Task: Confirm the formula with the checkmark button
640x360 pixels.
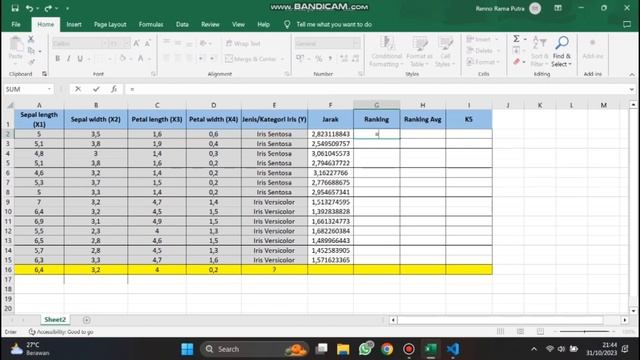Action: point(96,89)
